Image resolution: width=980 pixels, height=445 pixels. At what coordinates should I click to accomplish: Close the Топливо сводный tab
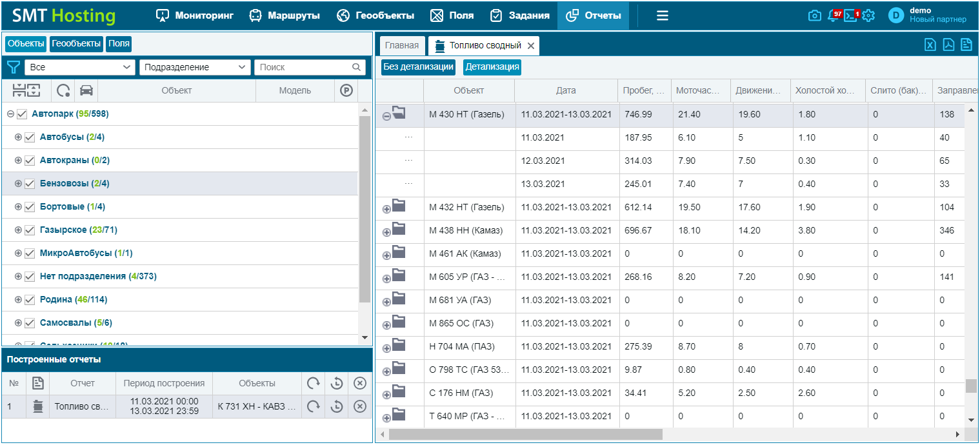(530, 46)
